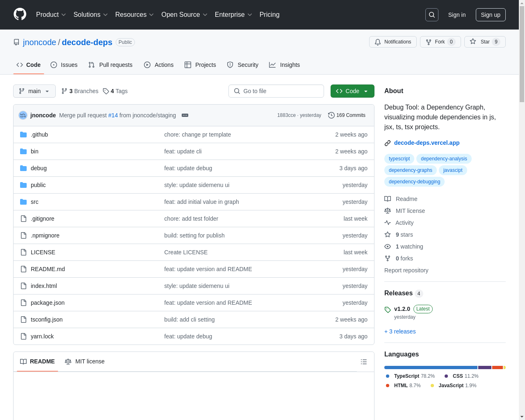Viewport: 525px width, 420px height.
Task: Open the main branch selector dropdown
Action: pyautogui.click(x=34, y=91)
